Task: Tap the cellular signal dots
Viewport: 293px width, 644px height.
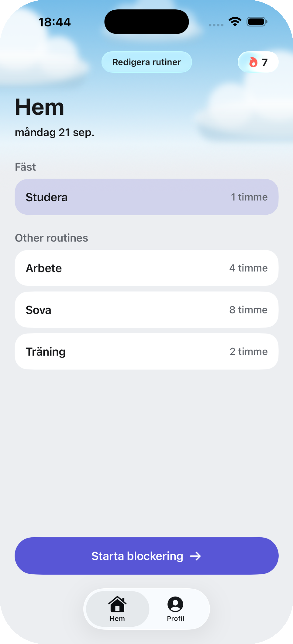Action: tap(216, 25)
